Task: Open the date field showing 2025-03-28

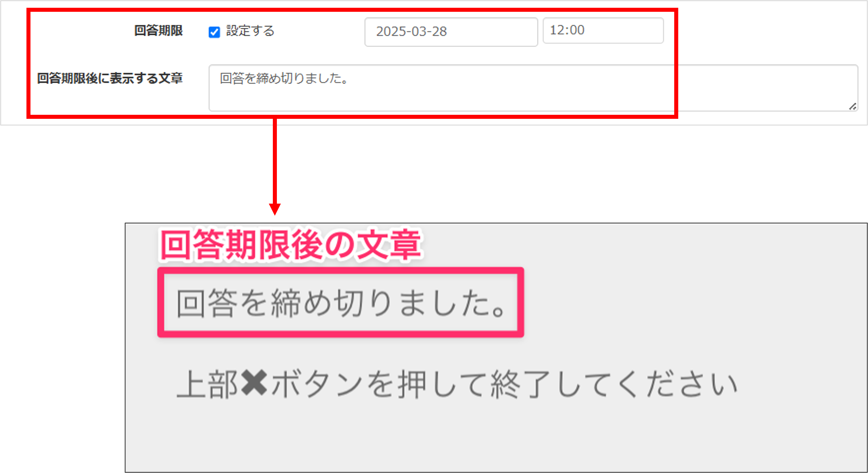Action: [451, 32]
